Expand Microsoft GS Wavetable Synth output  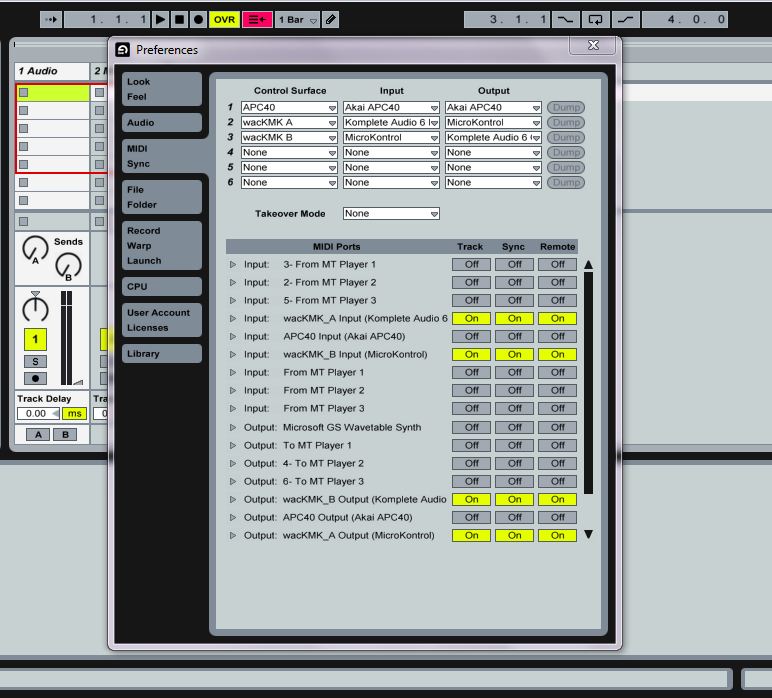(233, 427)
